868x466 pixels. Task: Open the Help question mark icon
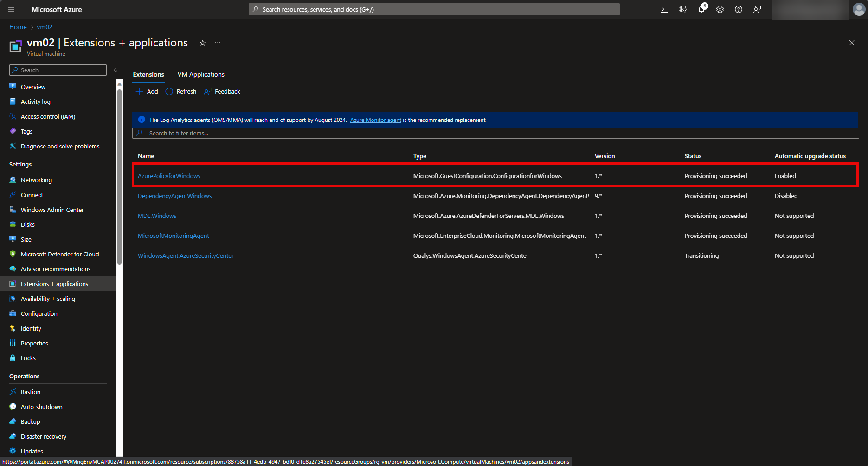[x=738, y=9]
